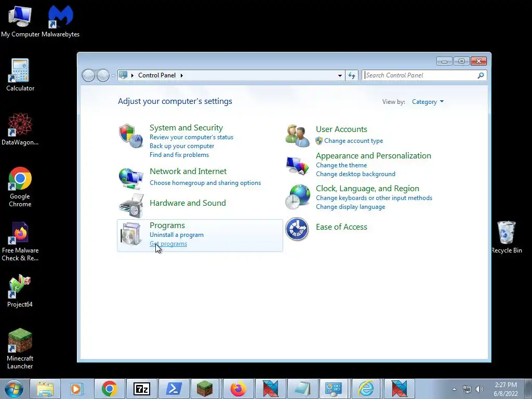Open Hardware and Sound printer icon
532x399 pixels.
[131, 206]
